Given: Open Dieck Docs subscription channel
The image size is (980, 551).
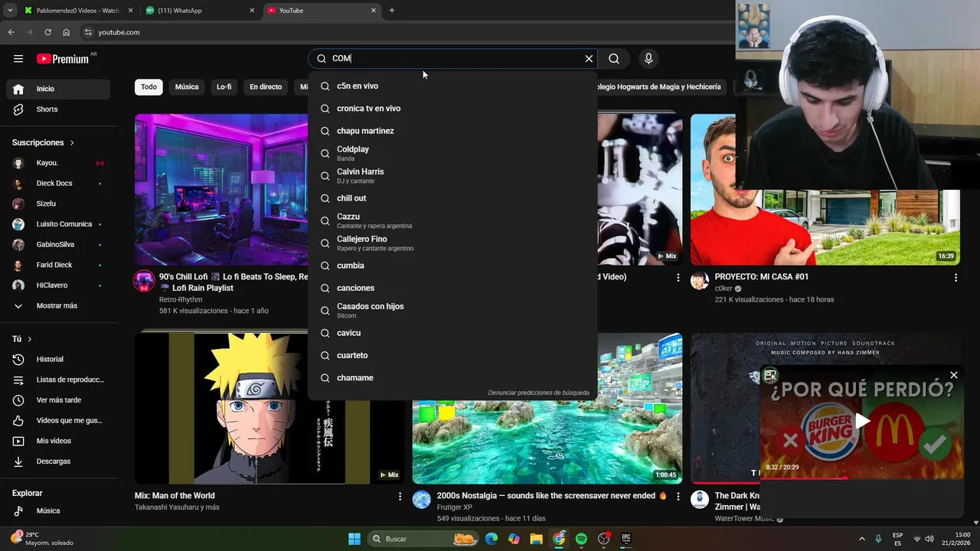Looking at the screenshot, I should pos(58,184).
